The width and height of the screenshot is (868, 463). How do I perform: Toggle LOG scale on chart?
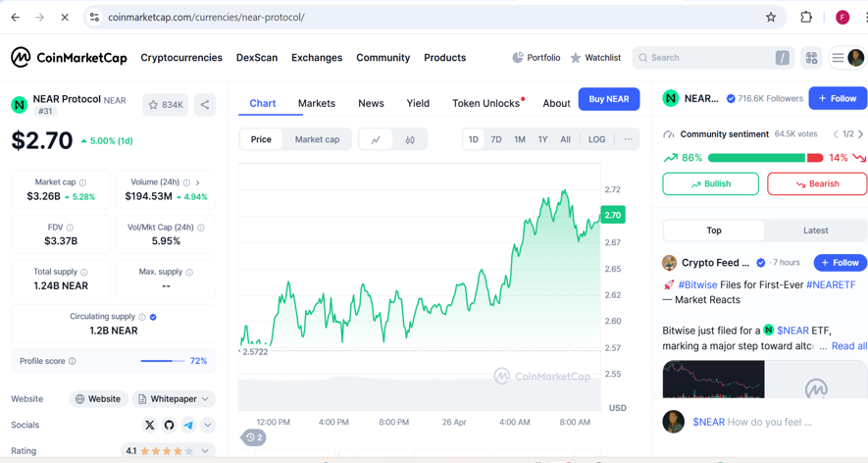(x=596, y=139)
